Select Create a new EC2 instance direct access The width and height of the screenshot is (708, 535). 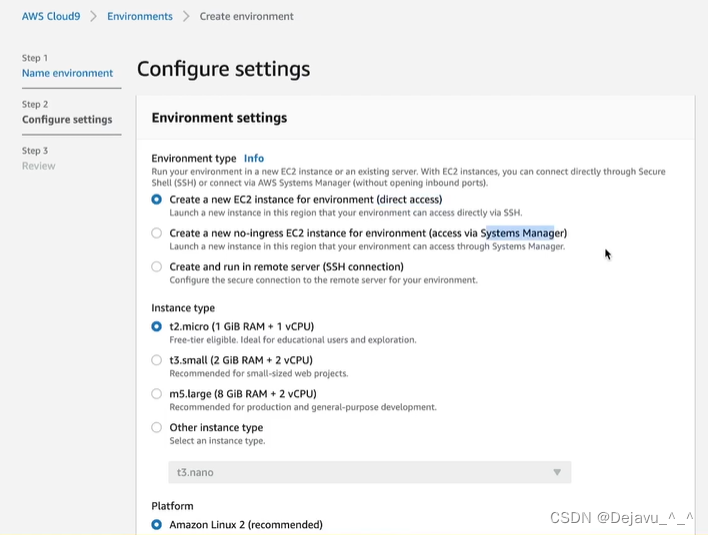(157, 200)
